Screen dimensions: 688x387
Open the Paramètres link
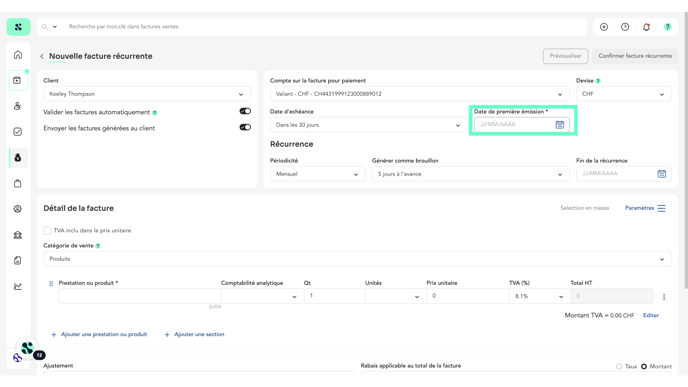click(x=639, y=208)
